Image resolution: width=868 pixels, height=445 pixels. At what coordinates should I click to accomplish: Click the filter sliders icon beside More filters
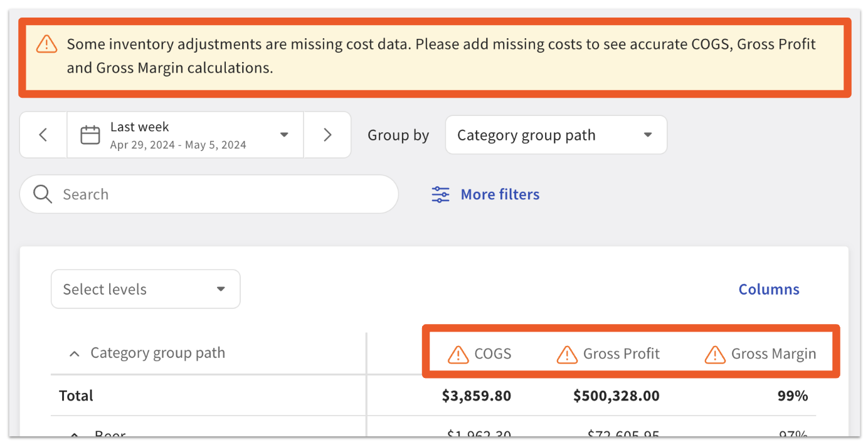coord(440,194)
